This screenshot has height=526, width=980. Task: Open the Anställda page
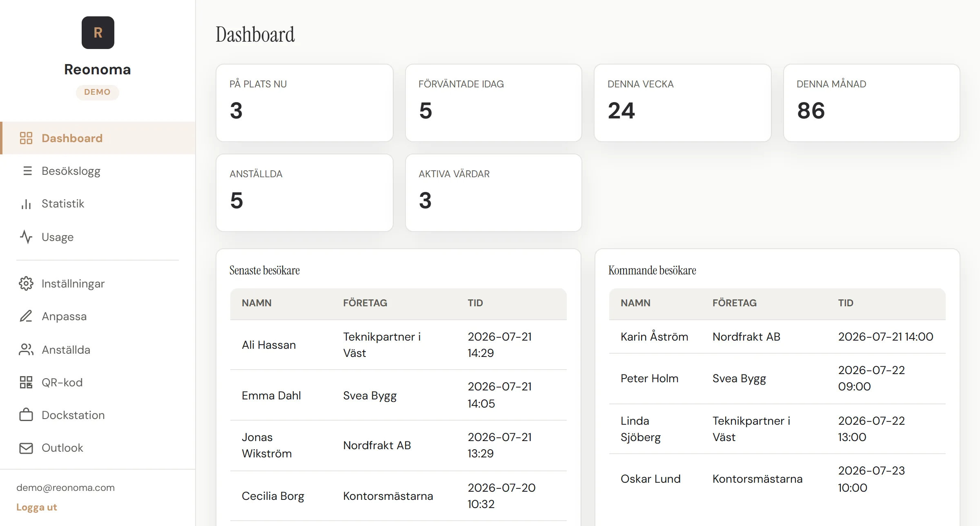tap(98, 350)
